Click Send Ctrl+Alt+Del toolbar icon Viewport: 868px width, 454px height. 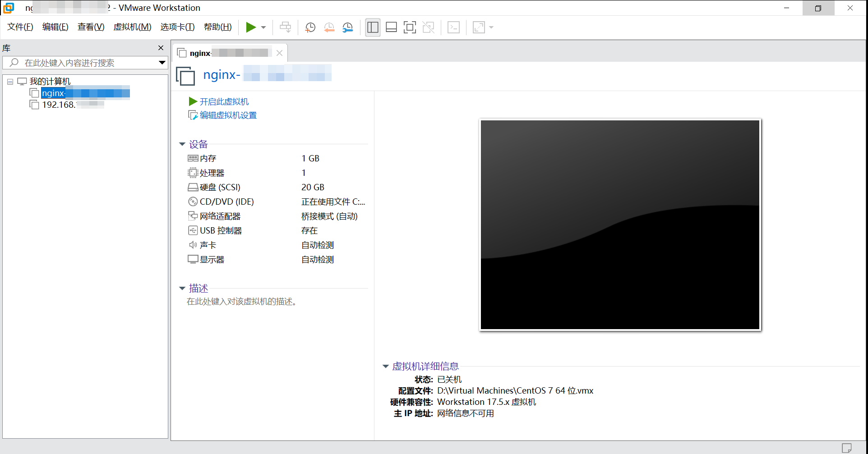pyautogui.click(x=286, y=28)
